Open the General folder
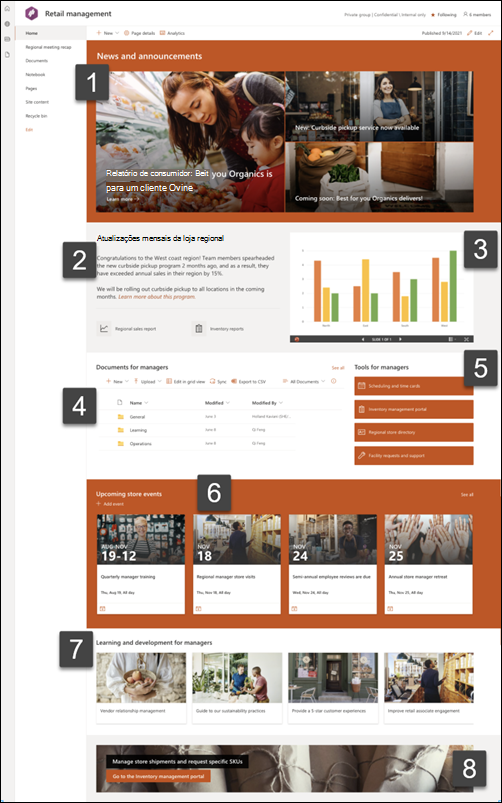This screenshot has width=502, height=803. click(137, 417)
